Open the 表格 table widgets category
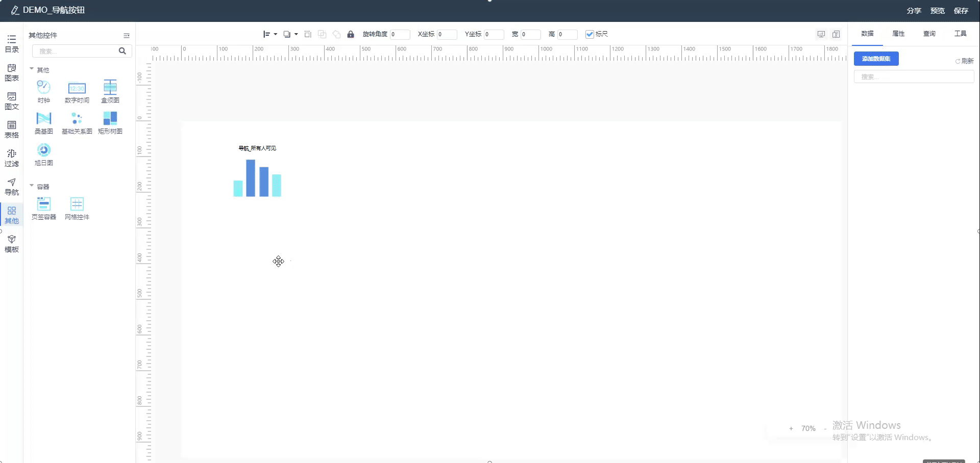Image resolution: width=980 pixels, height=463 pixels. pos(11,130)
